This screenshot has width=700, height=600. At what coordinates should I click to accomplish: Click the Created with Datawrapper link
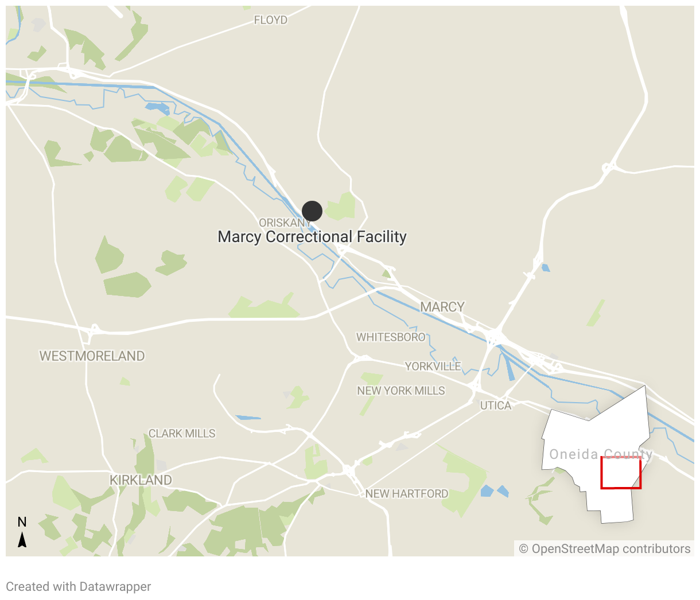(79, 587)
